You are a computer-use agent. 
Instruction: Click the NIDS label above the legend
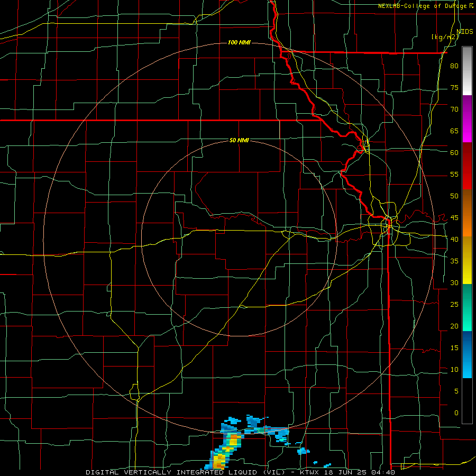[x=465, y=32]
